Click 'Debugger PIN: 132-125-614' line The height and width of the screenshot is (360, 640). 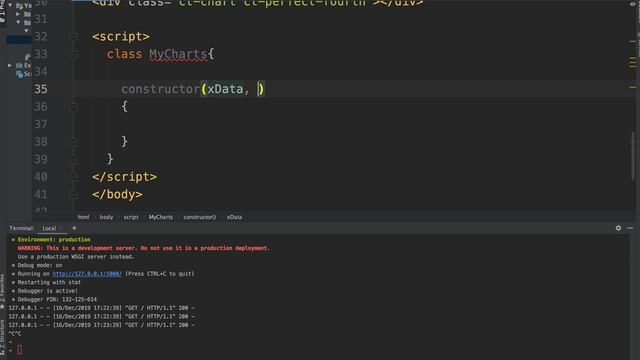click(x=57, y=300)
